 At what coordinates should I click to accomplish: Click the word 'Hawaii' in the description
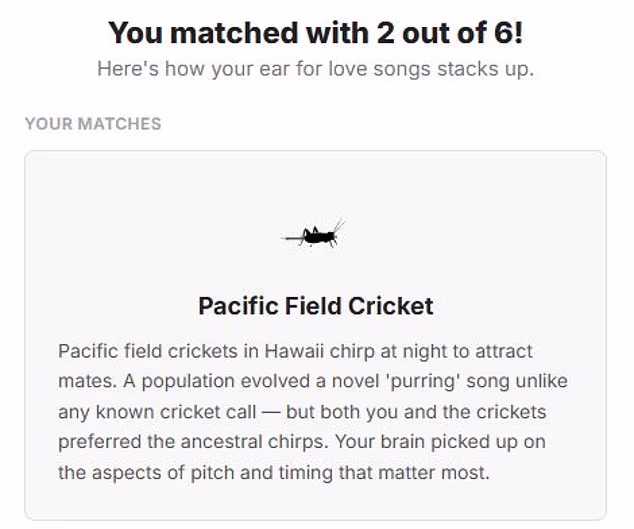294,351
